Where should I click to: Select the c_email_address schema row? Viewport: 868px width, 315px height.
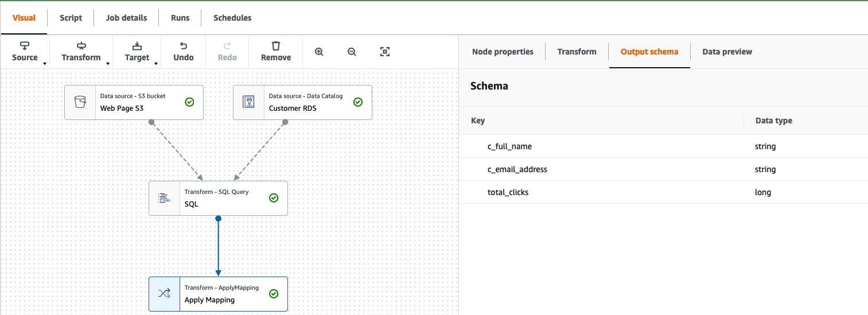[663, 169]
